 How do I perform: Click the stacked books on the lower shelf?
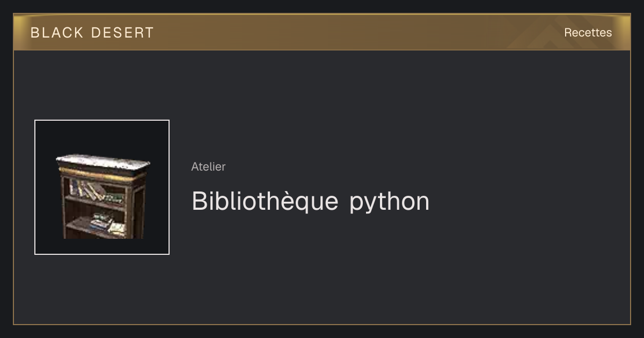point(107,223)
